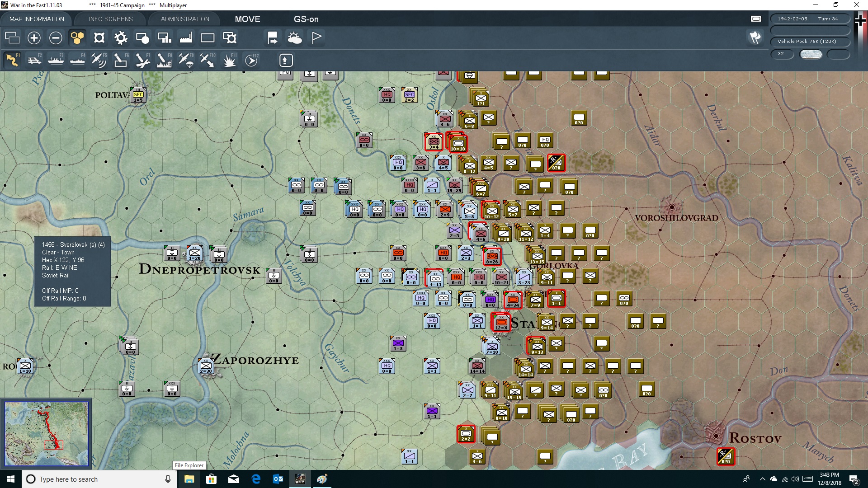The width and height of the screenshot is (868, 488).
Task: Click the crossed flags icon
Action: tap(755, 38)
